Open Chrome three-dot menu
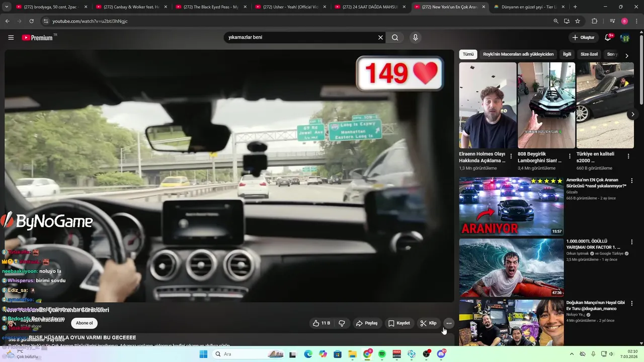Viewport: 644px width, 362px height. [636, 21]
